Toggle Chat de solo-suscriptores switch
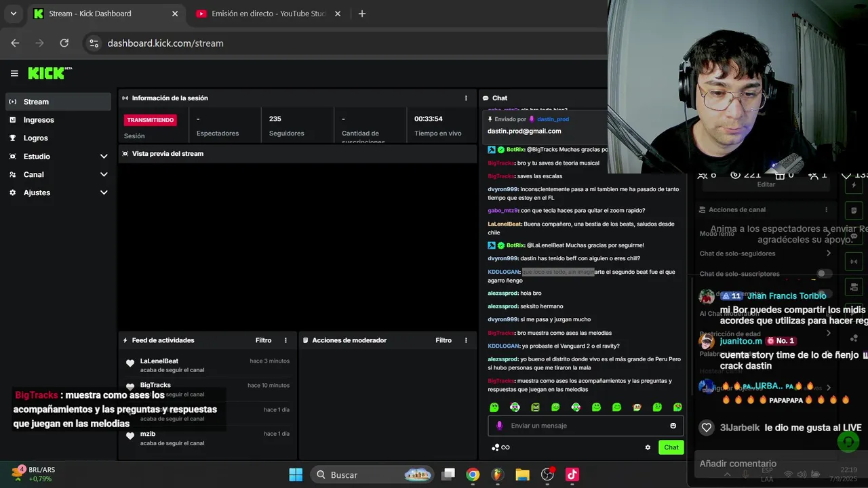 click(824, 274)
